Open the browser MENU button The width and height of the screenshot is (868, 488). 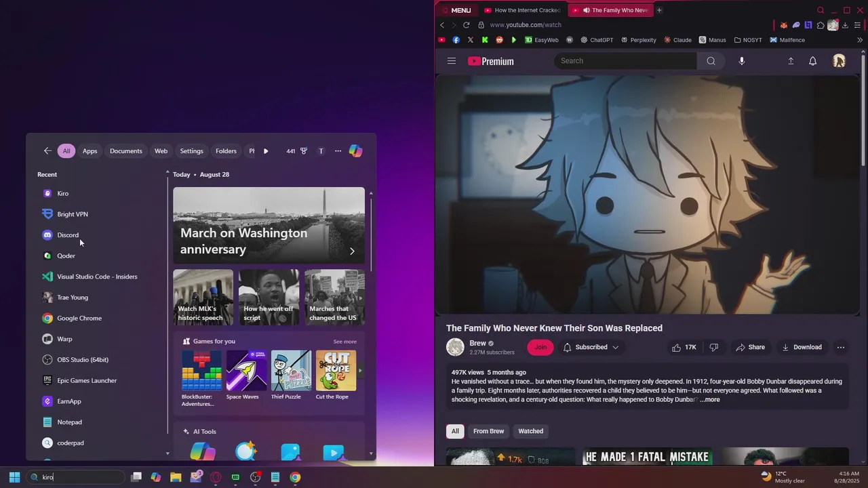(456, 10)
